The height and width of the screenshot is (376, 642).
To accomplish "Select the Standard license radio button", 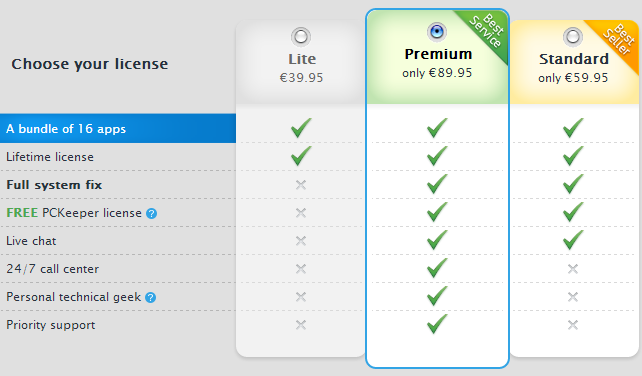I will pyautogui.click(x=573, y=37).
